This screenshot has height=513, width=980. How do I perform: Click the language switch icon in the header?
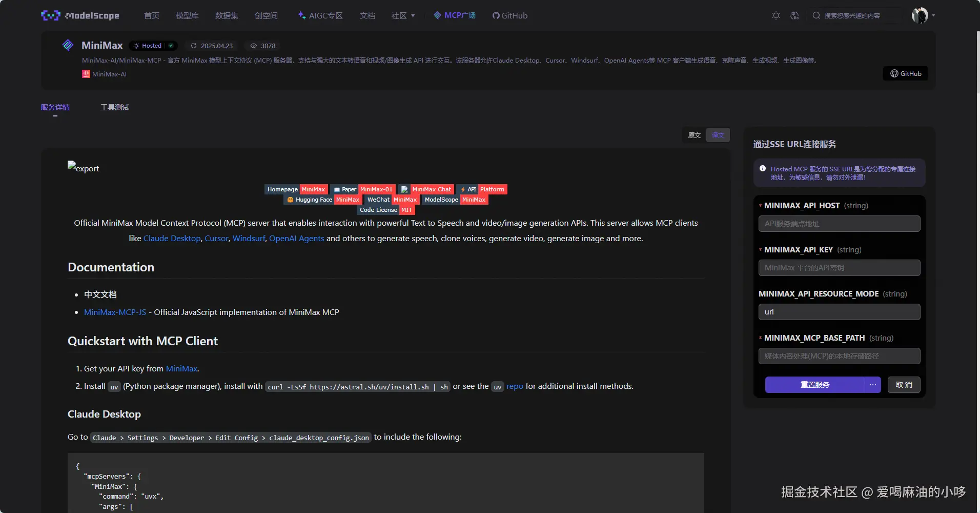point(794,15)
